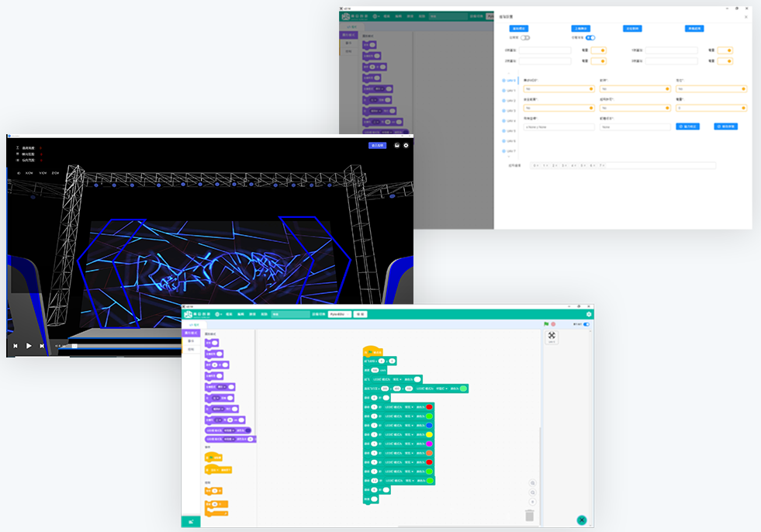
Task: Select the drone sprite thumbnail
Action: point(552,337)
